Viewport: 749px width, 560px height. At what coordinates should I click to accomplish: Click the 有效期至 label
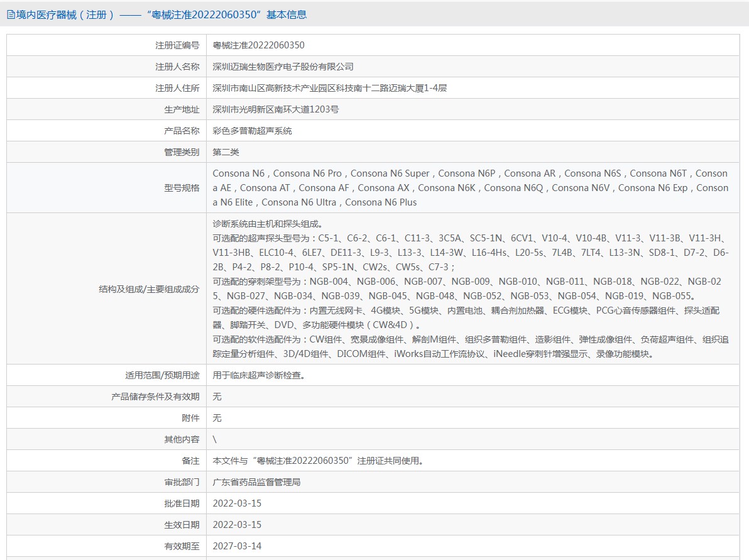click(182, 546)
